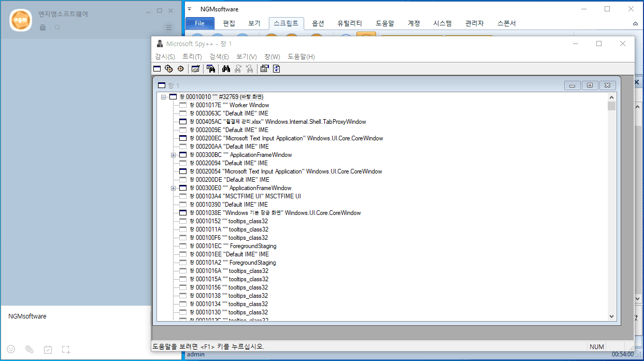Click the tree scrollbar up arrow in '창 1'
The width and height of the screenshot is (644, 361).
tap(611, 97)
